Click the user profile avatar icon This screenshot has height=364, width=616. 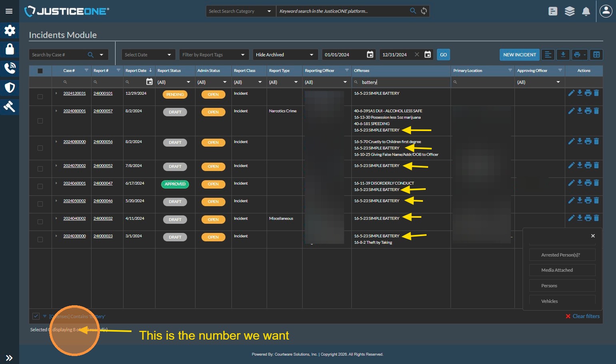click(x=606, y=11)
